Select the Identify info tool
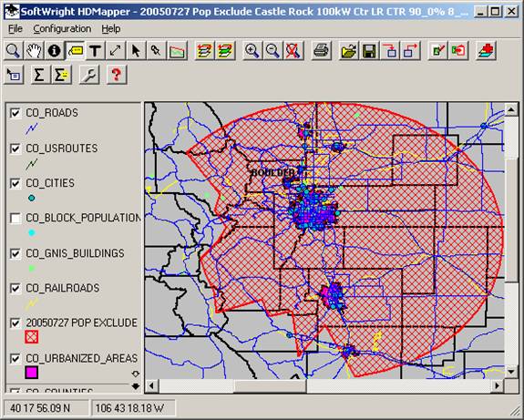This screenshot has width=524, height=420. pos(54,51)
